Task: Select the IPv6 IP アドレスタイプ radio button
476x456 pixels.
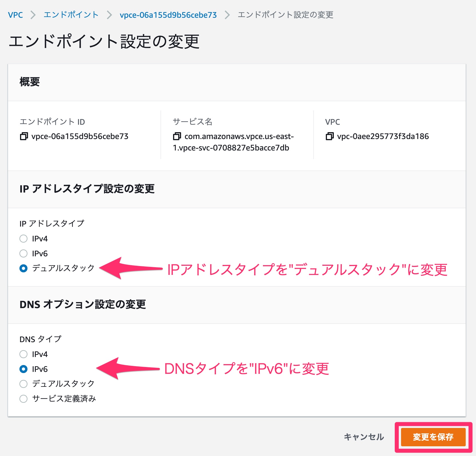Action: pos(23,253)
